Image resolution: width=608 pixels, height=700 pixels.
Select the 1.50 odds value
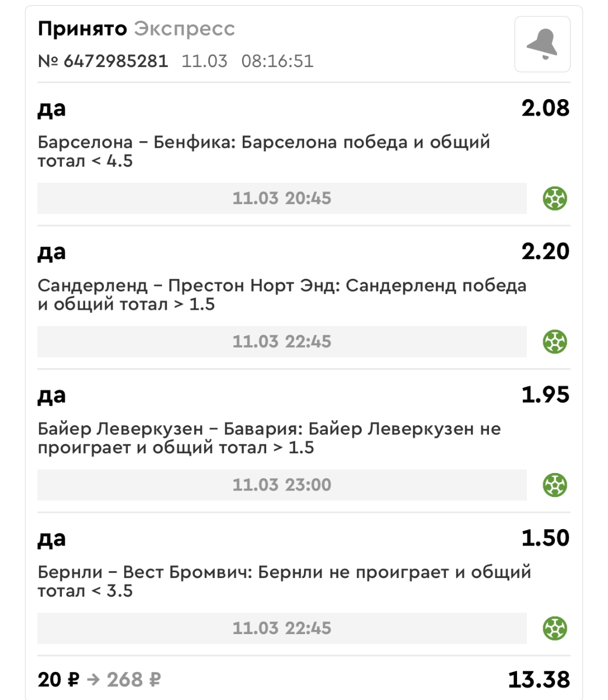546,539
